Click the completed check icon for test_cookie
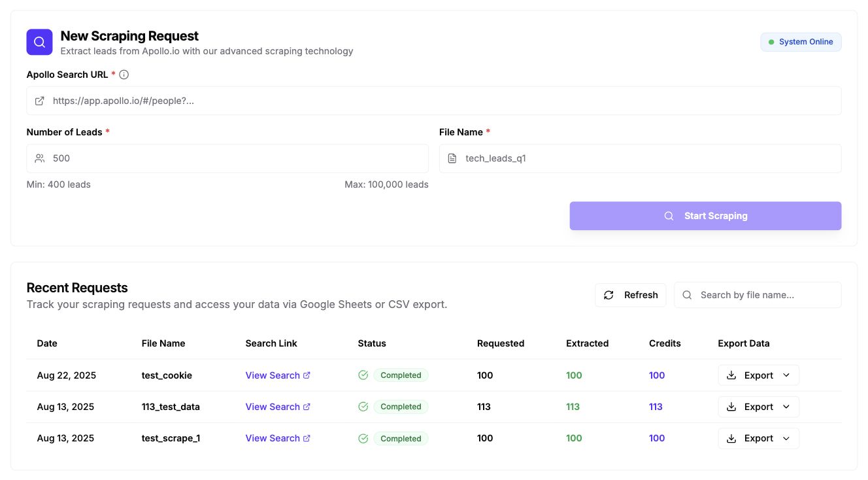Image resolution: width=868 pixels, height=480 pixels. pos(363,375)
